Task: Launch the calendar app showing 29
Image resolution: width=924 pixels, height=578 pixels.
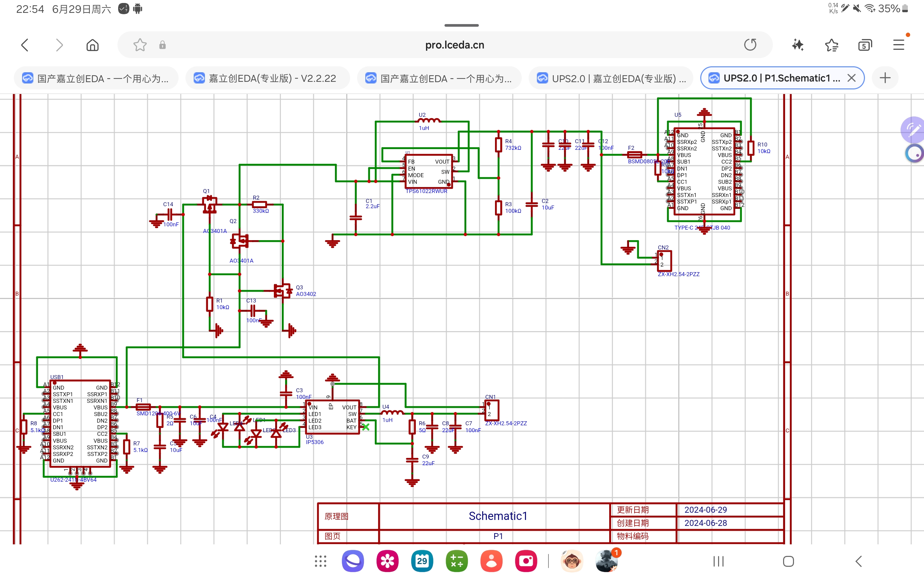Action: 422,561
